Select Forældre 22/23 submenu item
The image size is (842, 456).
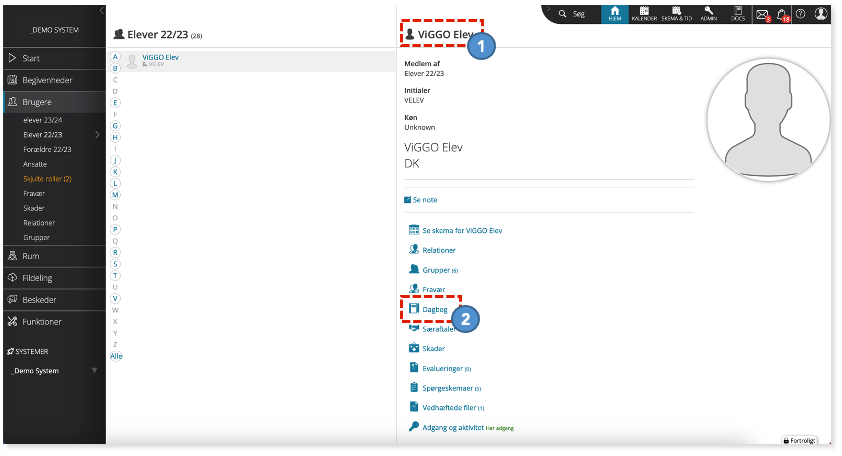click(47, 149)
